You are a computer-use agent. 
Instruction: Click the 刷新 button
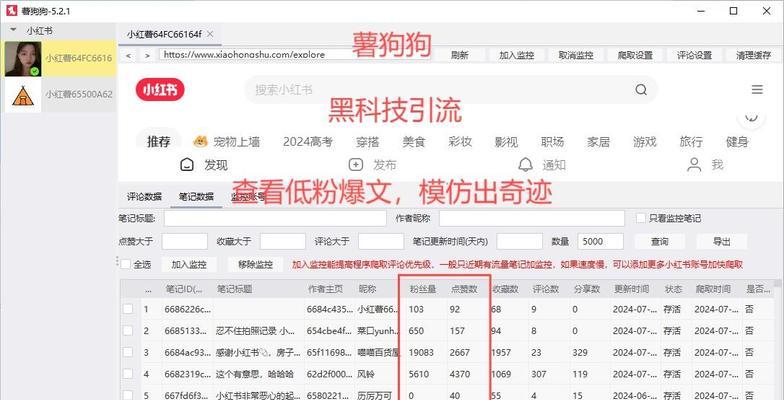point(460,55)
